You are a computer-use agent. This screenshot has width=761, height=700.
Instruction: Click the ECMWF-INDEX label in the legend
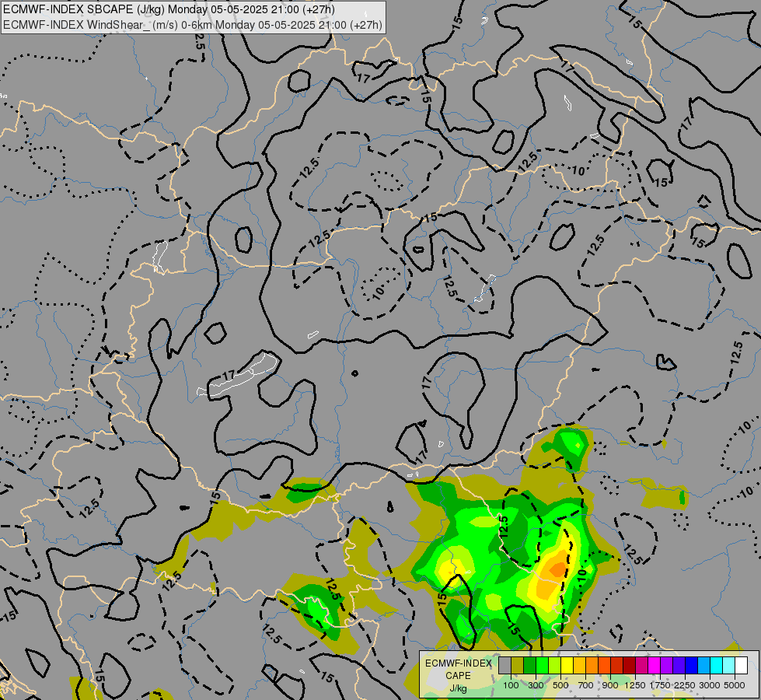coord(458,663)
